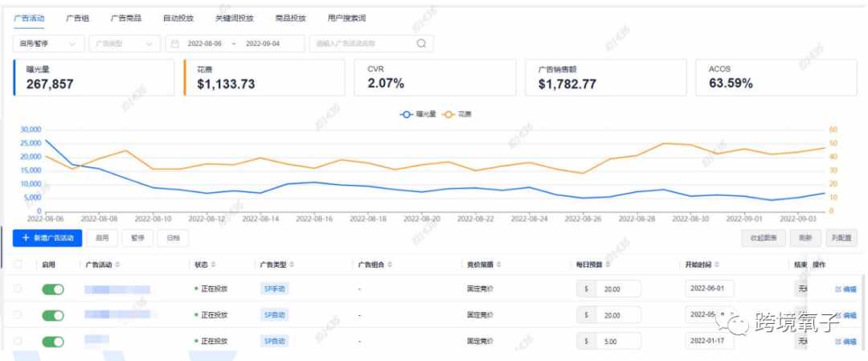Select the ACOS 63.59% metric card
This screenshot has height=361, width=868.
[x=776, y=77]
